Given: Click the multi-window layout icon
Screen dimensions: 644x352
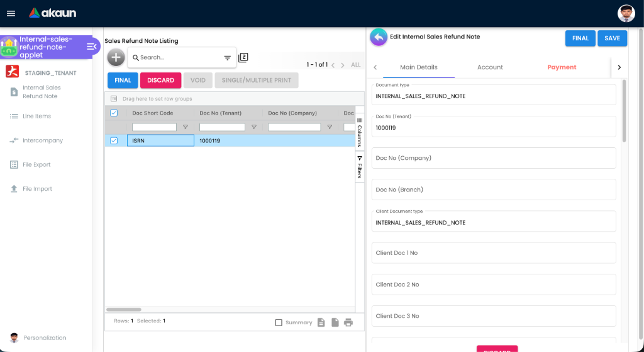Looking at the screenshot, I should click(243, 57).
